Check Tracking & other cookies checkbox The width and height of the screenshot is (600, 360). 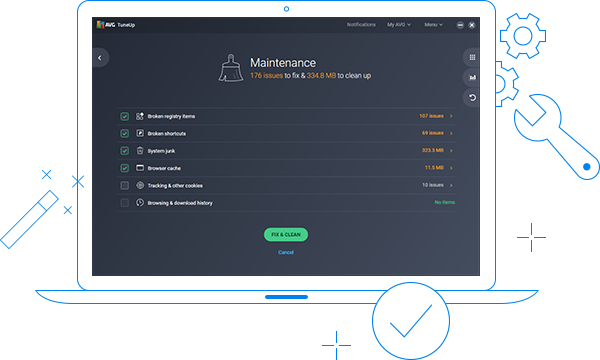[x=124, y=186]
